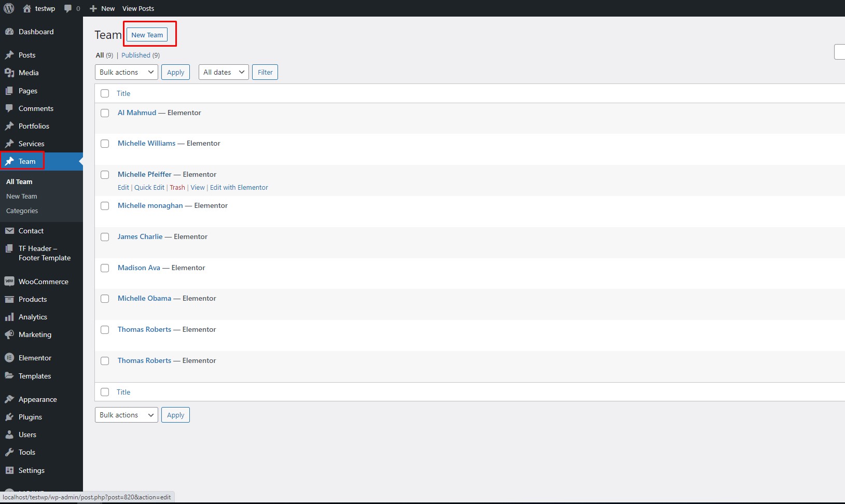Click the Appearance paintbrush icon
Viewport: 845px width, 504px height.
click(9, 399)
